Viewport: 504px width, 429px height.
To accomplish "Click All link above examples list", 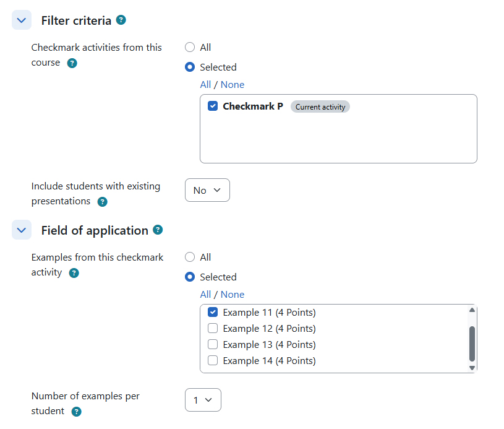I will (x=205, y=295).
